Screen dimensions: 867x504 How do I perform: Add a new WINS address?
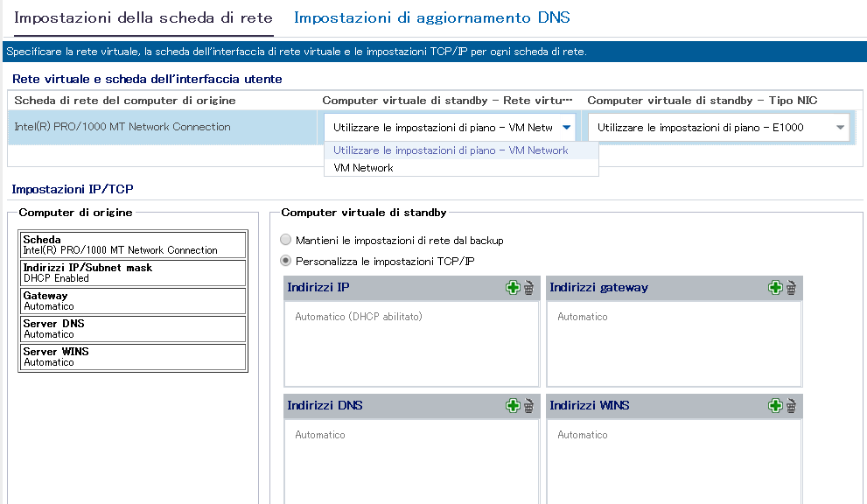coord(775,405)
